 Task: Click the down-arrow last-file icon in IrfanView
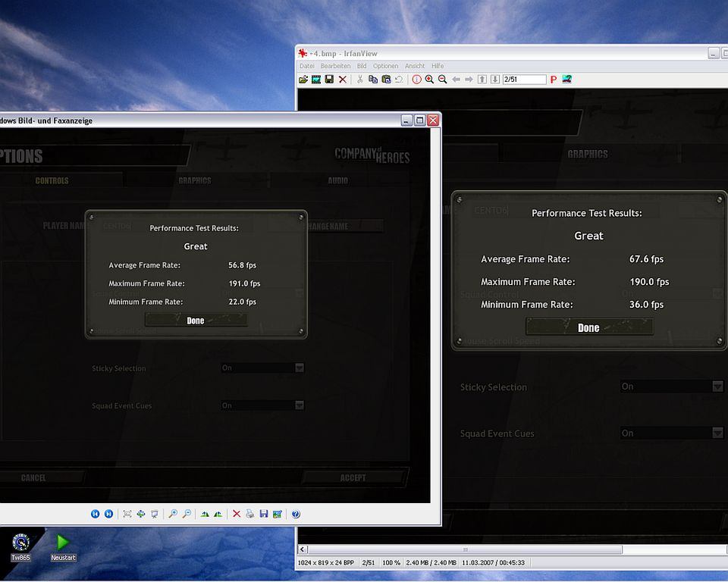(x=495, y=80)
